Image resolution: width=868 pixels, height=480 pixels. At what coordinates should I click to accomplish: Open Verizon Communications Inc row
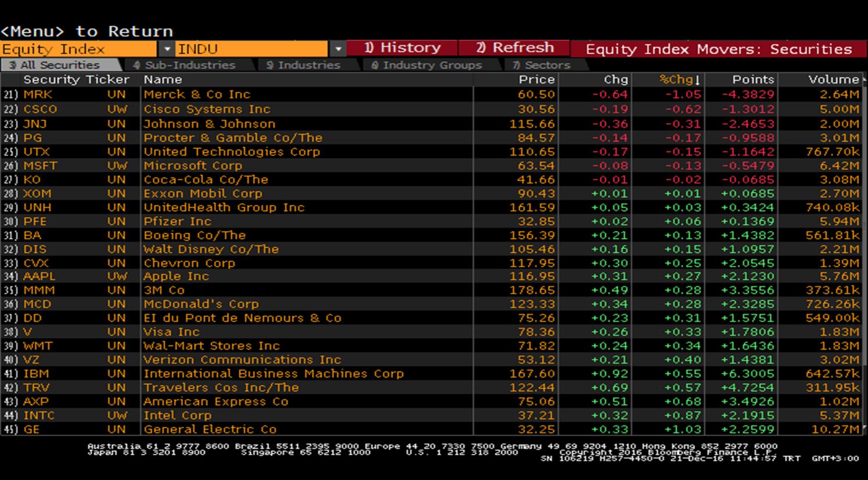433,360
